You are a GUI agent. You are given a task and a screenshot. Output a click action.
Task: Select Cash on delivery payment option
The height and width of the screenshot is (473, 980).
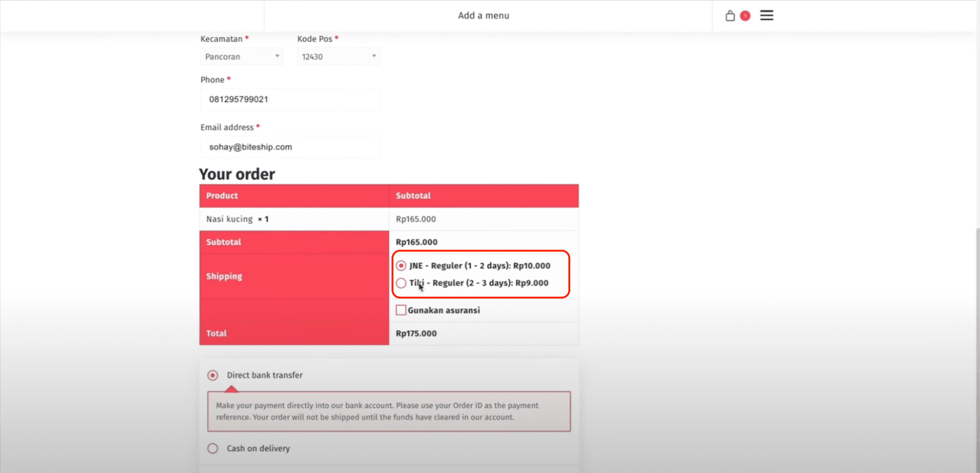pos(213,448)
